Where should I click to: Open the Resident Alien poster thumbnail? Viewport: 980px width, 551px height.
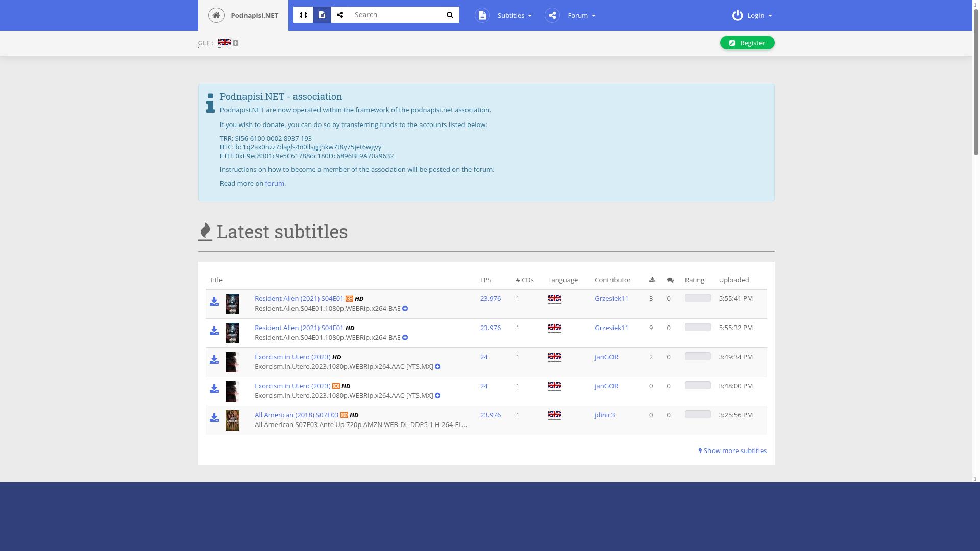pyautogui.click(x=232, y=304)
